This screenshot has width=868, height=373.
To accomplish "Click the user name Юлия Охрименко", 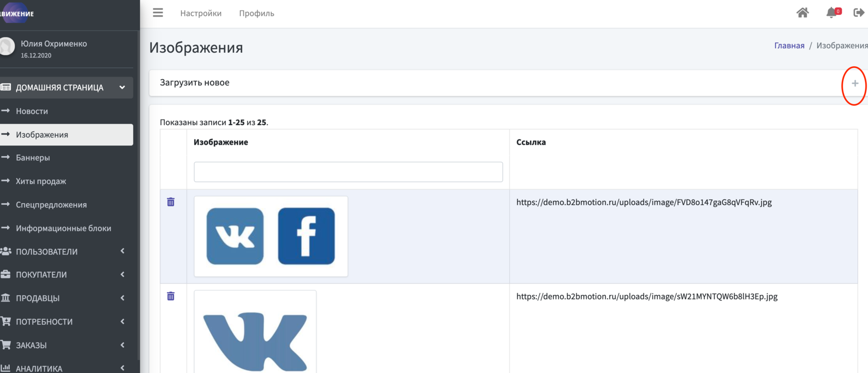I will tap(54, 44).
